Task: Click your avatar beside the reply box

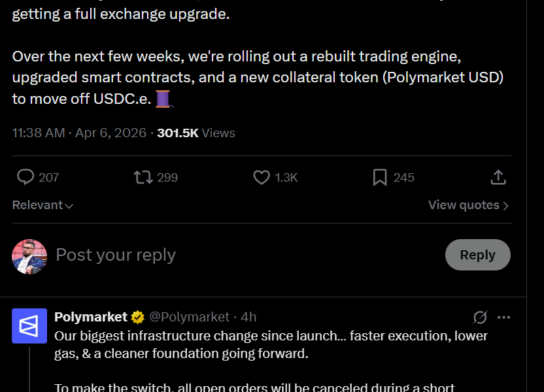Action: [29, 255]
